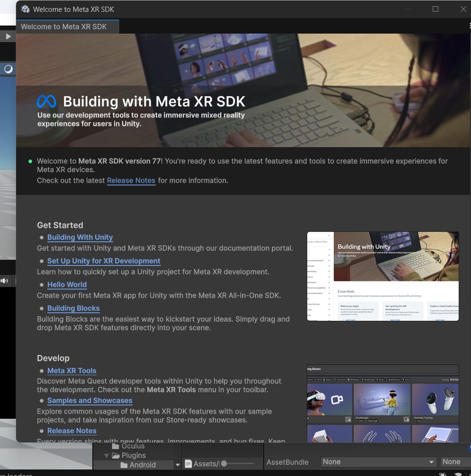Open the Building With Unity link
This screenshot has height=476, width=471.
80,237
